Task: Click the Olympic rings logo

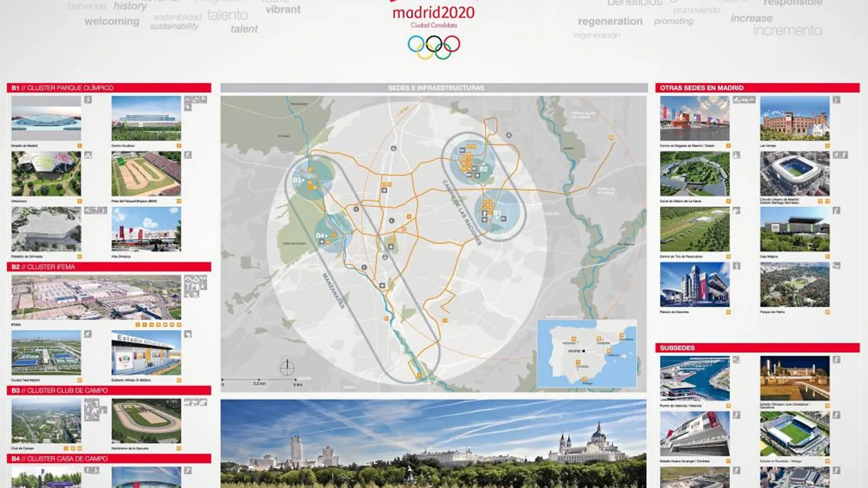Action: [434, 47]
